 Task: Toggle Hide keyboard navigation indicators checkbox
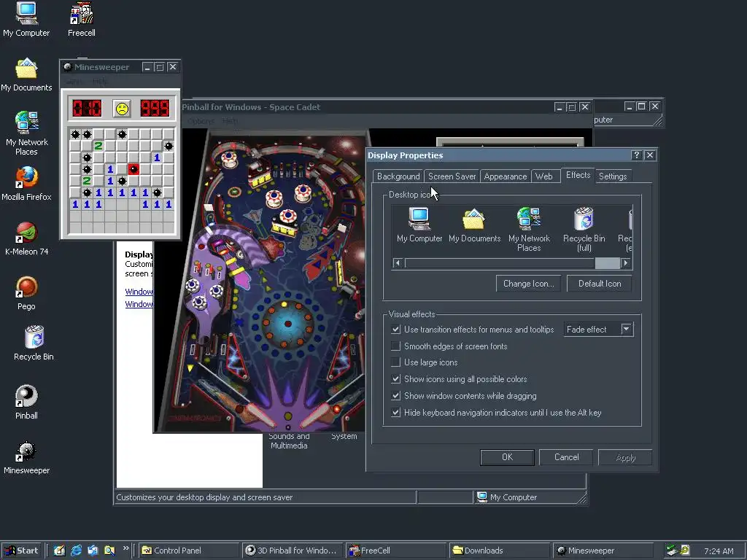pos(395,413)
